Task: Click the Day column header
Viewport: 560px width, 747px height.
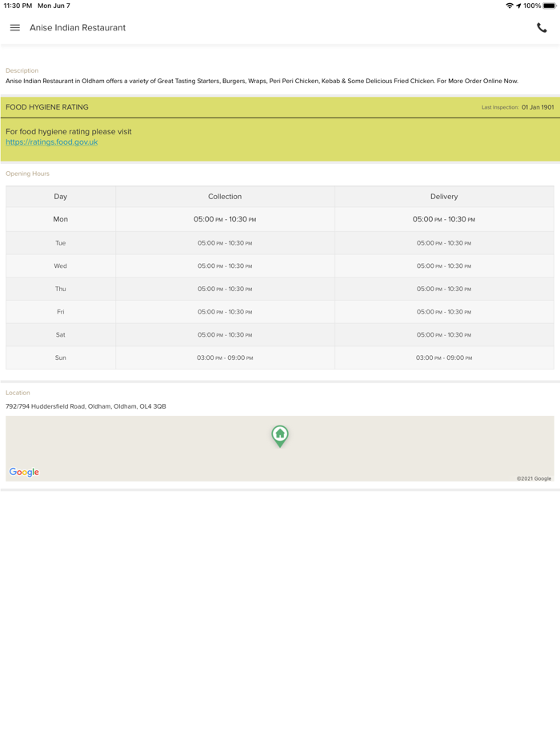Action: tap(61, 196)
